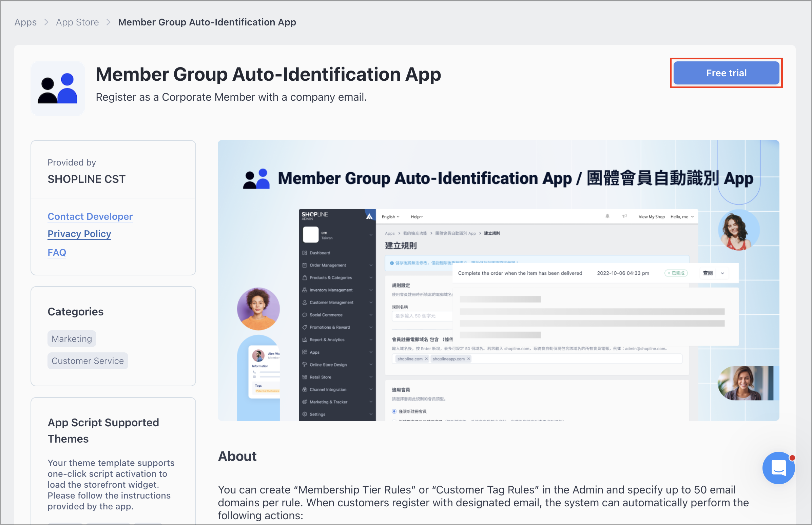
Task: Click Report & Analytics icon in banner sidebar
Action: [x=304, y=339]
